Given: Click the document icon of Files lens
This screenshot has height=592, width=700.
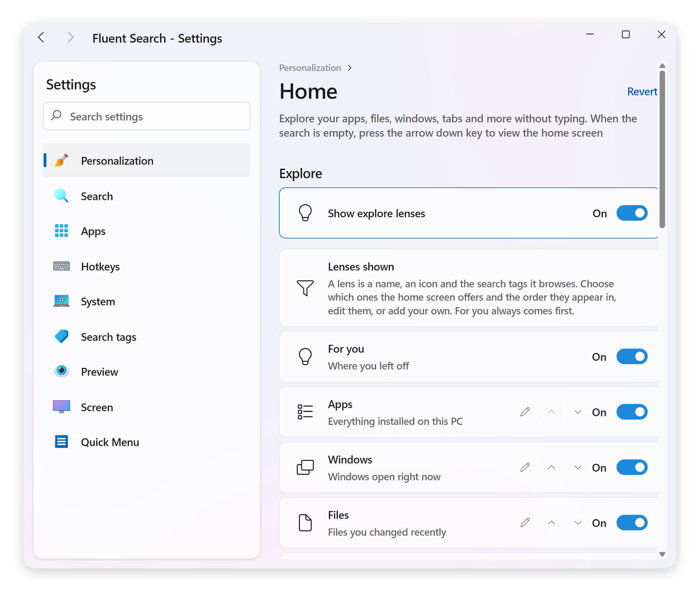Looking at the screenshot, I should 305,522.
